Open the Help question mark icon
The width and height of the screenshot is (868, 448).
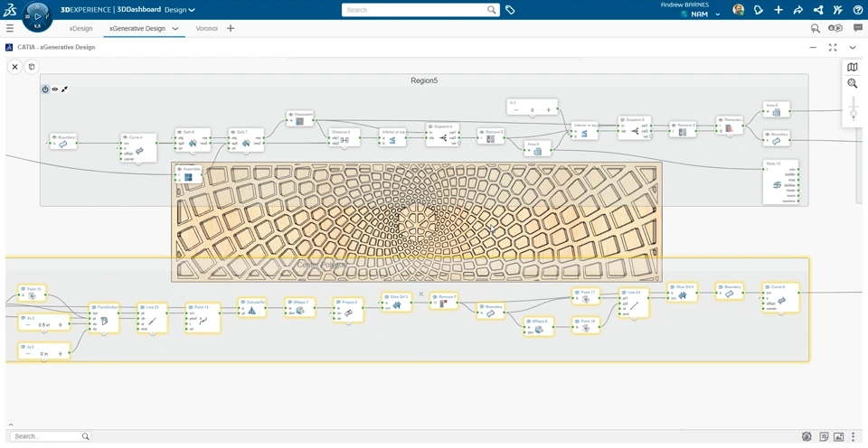coord(857,10)
